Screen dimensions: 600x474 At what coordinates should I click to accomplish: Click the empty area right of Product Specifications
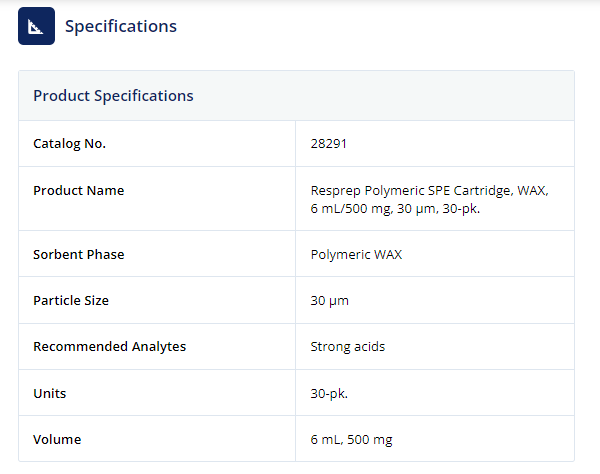[x=383, y=96]
